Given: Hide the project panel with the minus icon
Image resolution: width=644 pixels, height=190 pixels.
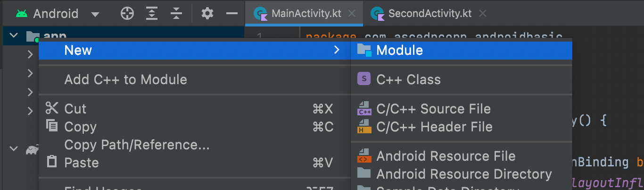Looking at the screenshot, I should pos(231,13).
